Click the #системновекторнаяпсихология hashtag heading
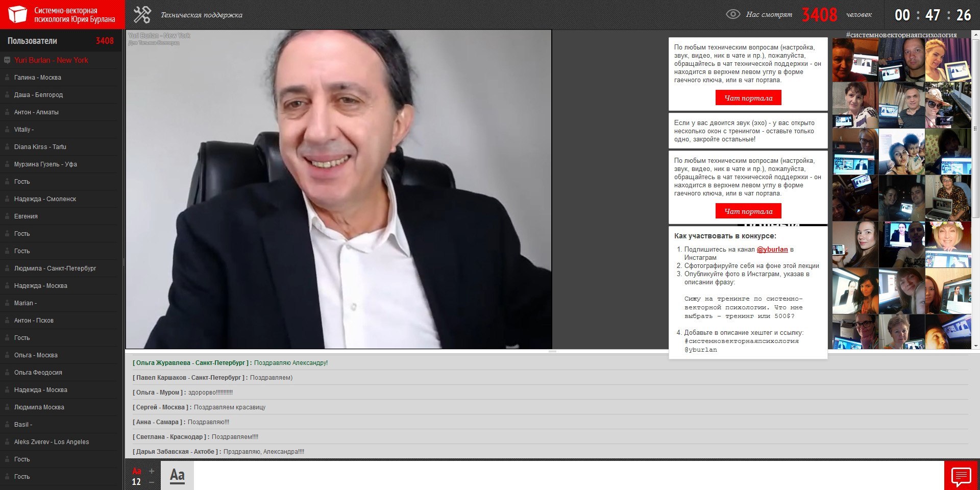The width and height of the screenshot is (980, 490). pos(901,35)
